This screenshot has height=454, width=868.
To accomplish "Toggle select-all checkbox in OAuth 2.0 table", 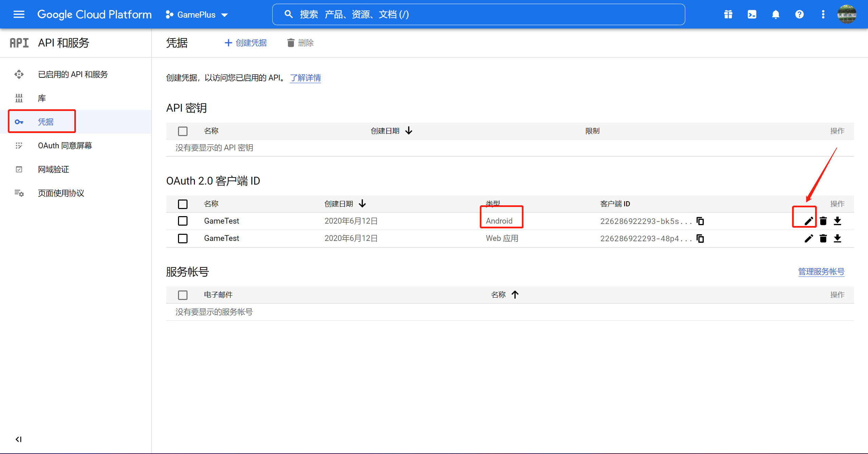I will [183, 204].
